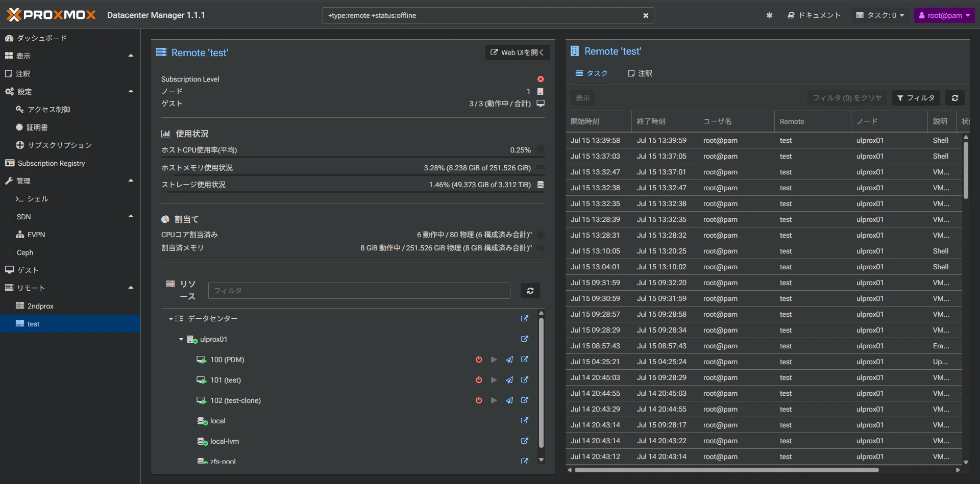Open VM 100 (PDM) in web UI

pos(524,359)
